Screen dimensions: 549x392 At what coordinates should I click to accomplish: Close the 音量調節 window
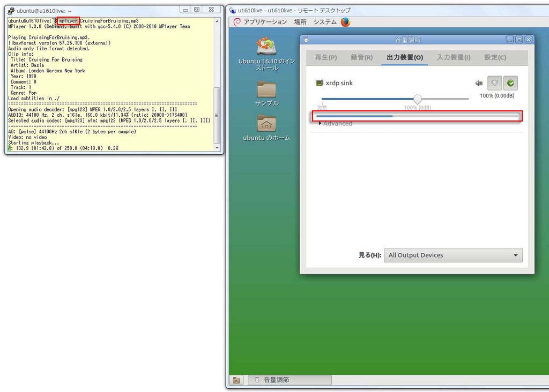[529, 40]
